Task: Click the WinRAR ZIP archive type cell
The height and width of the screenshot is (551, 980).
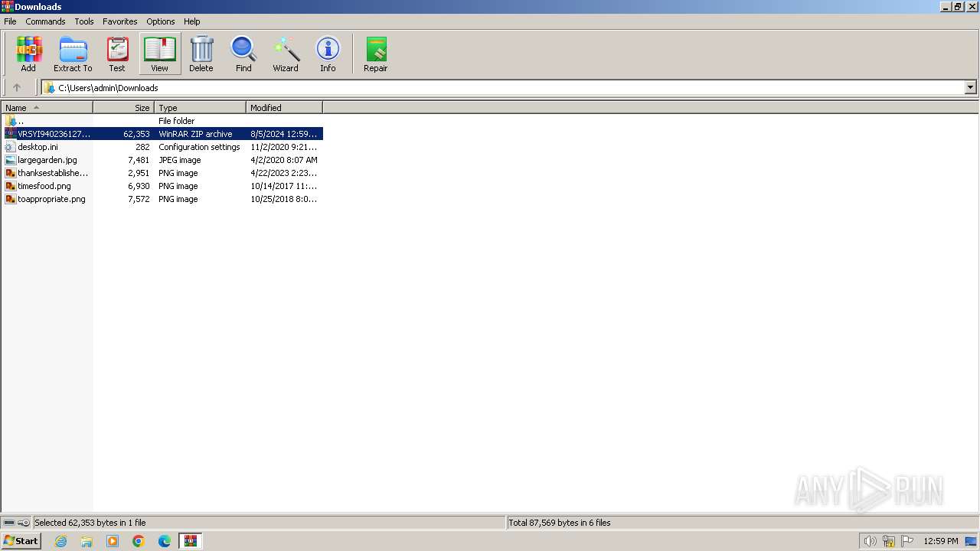Action: (x=195, y=134)
